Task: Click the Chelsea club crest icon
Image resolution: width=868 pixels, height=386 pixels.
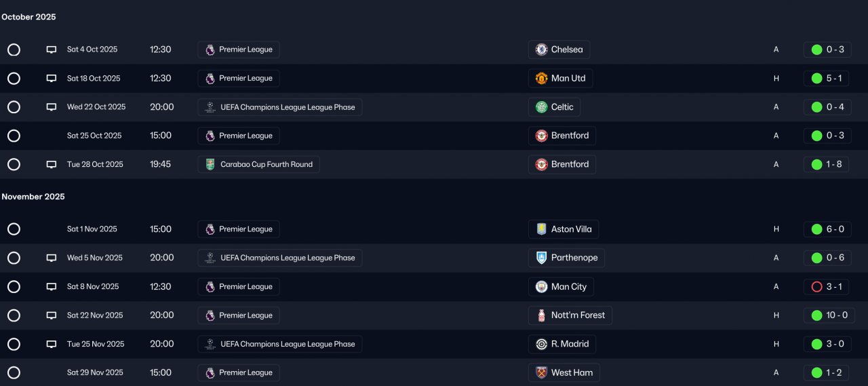Action: click(x=541, y=50)
